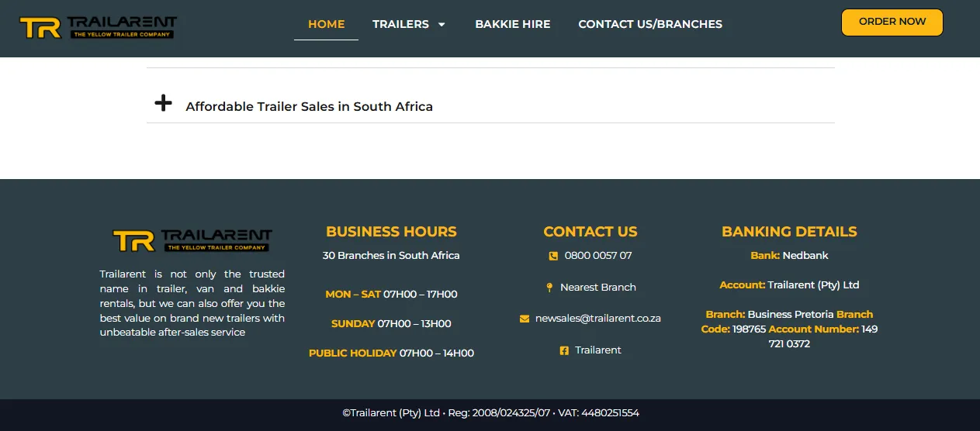Click the Business Hours heading

[x=391, y=232]
